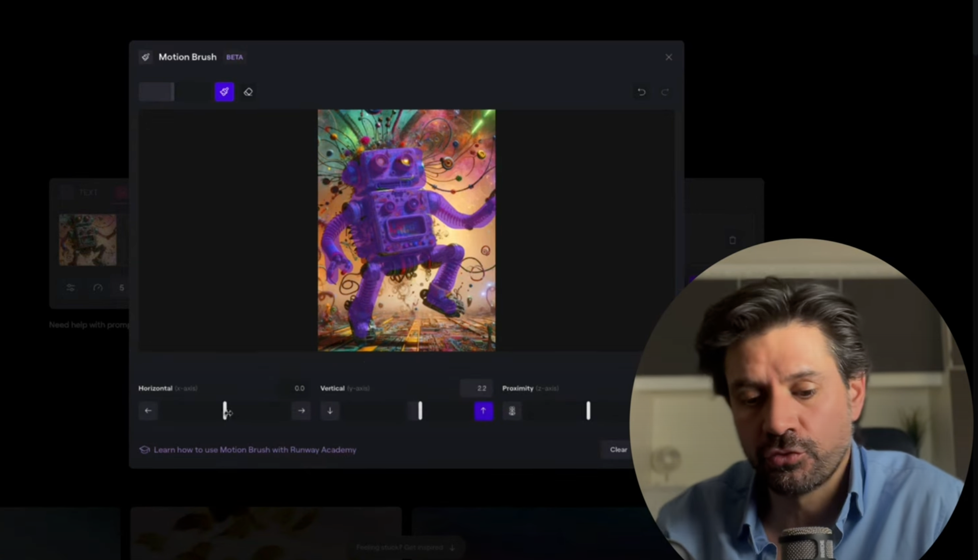Select the motion brush paint tool
978x560 pixels.
coord(224,92)
